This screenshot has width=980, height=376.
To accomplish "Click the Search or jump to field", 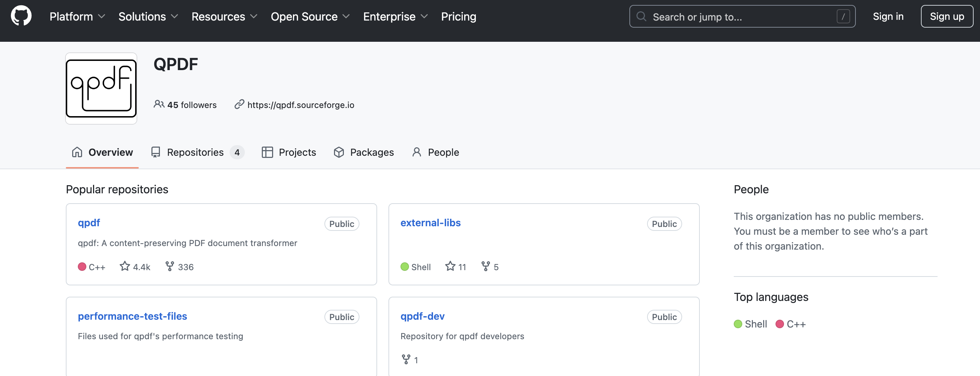I will (x=742, y=17).
